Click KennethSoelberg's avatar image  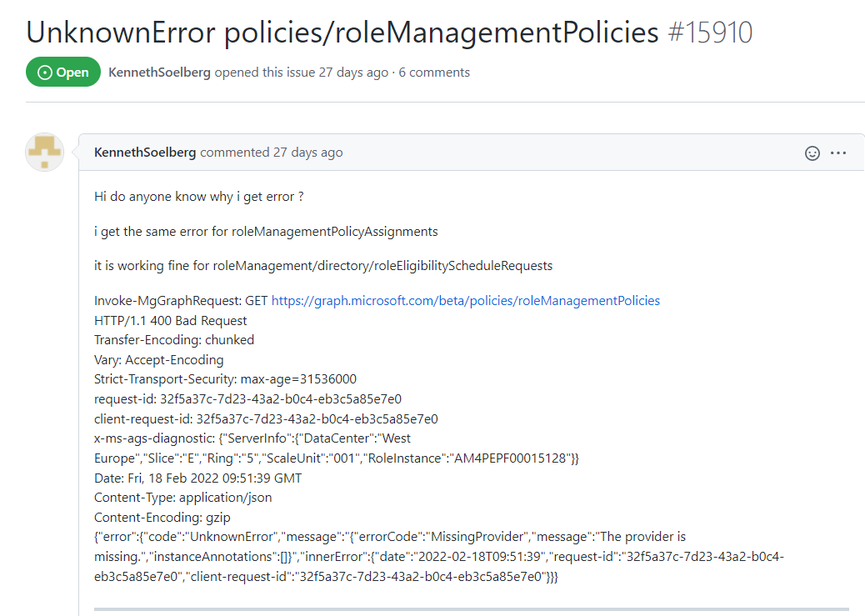tap(45, 152)
